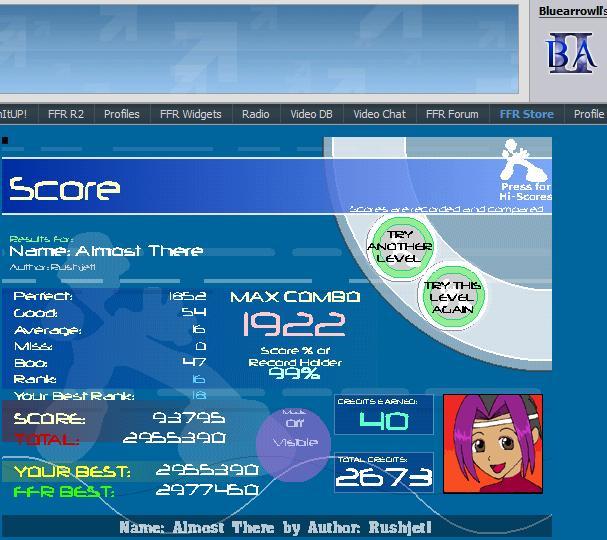Open the Video DB menu item
Image resolution: width=607 pixels, height=540 pixels.
point(311,114)
